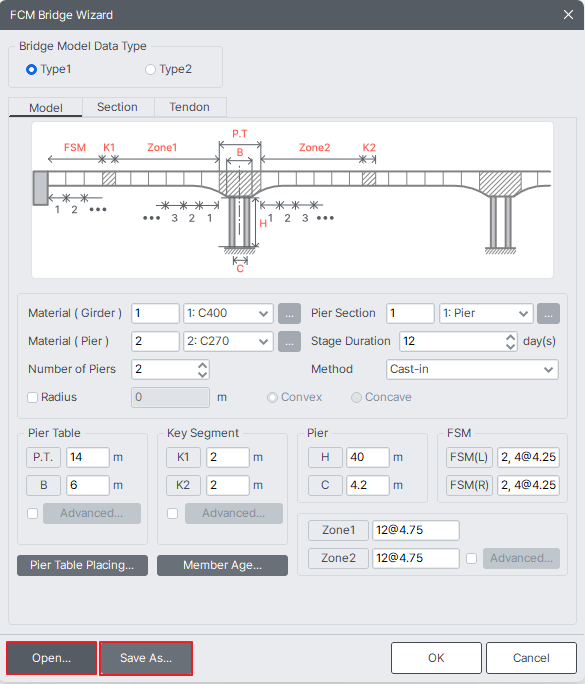Switch to the Tendon tab
Screen dimensions: 585x684
click(189, 107)
